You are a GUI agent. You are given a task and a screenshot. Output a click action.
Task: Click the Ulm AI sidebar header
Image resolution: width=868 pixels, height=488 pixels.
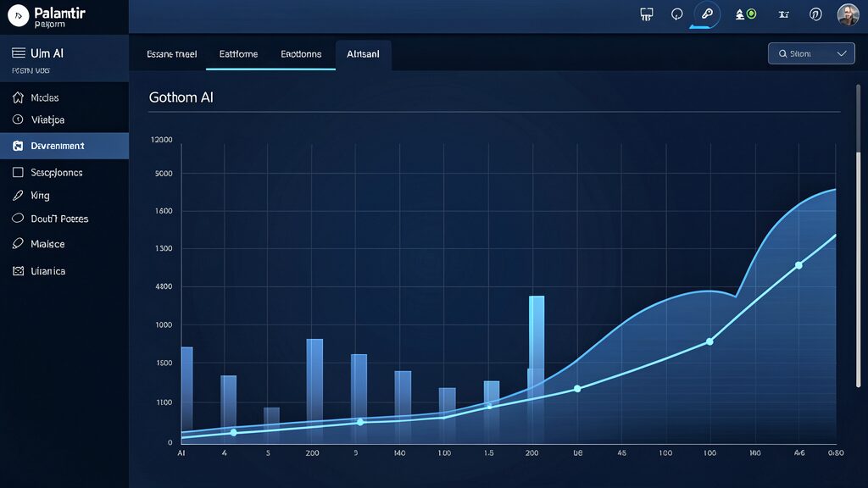tap(64, 58)
